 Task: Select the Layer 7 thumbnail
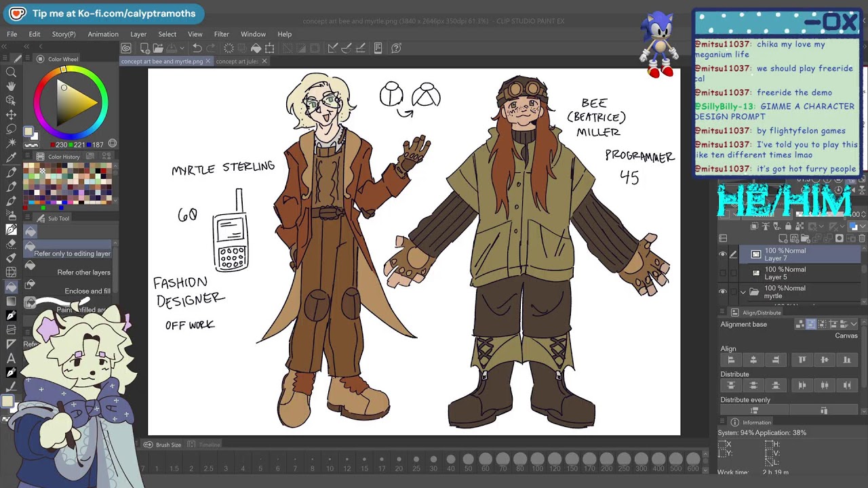tap(756, 255)
